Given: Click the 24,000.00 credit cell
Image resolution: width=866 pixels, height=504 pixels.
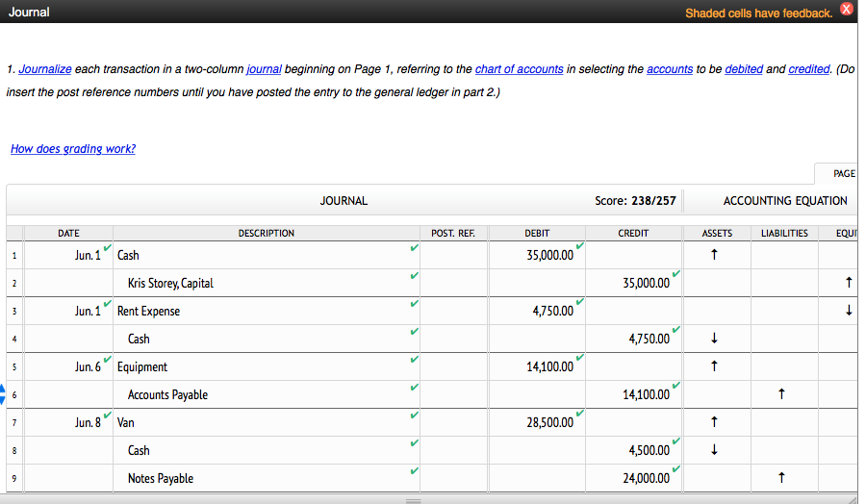Looking at the screenshot, I should point(633,478).
